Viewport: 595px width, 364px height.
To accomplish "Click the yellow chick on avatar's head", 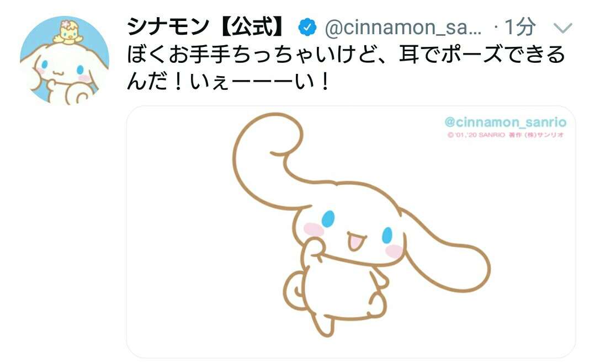I will click(69, 33).
